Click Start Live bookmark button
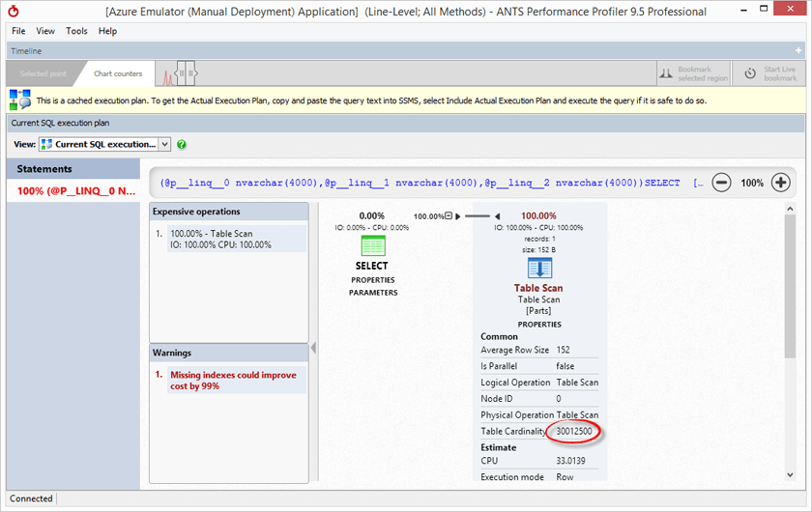The image size is (812, 512). click(768, 73)
